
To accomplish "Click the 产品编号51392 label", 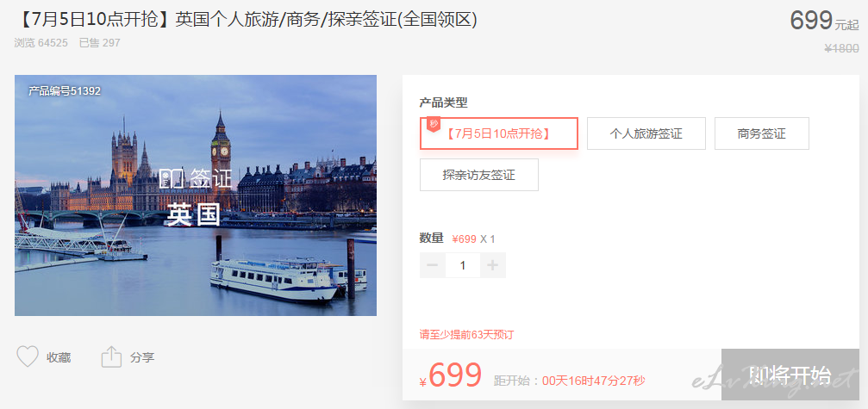I will click(x=65, y=91).
